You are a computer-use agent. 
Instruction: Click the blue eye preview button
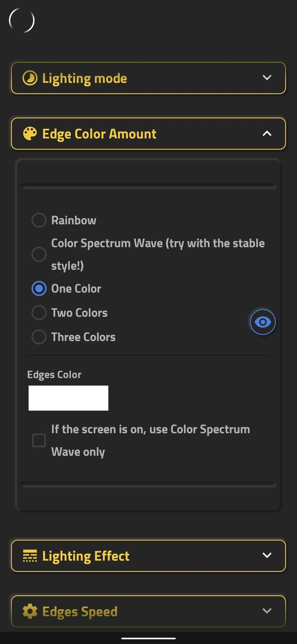(263, 322)
